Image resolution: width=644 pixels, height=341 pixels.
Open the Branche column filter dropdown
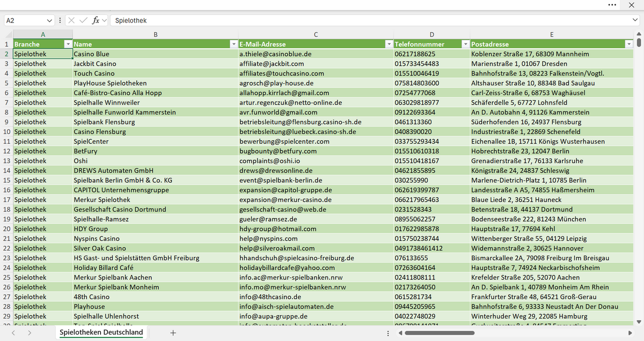click(68, 44)
